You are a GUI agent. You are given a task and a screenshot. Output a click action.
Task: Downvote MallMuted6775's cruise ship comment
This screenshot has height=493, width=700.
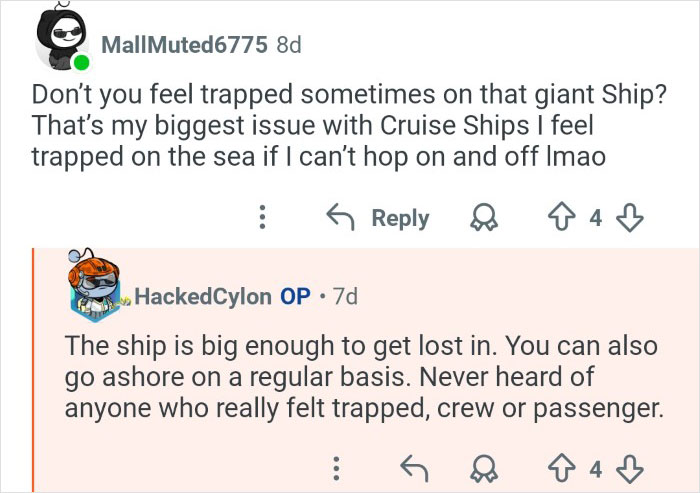[630, 218]
